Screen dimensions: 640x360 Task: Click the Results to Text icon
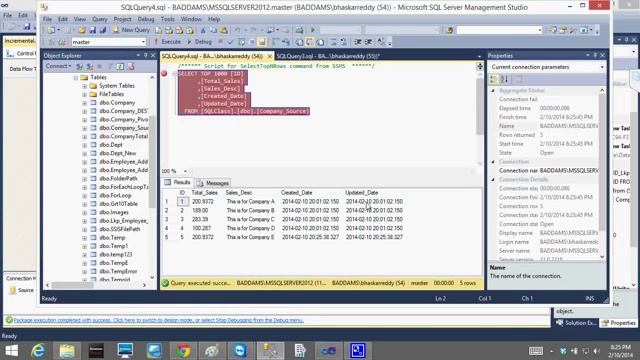click(x=299, y=42)
